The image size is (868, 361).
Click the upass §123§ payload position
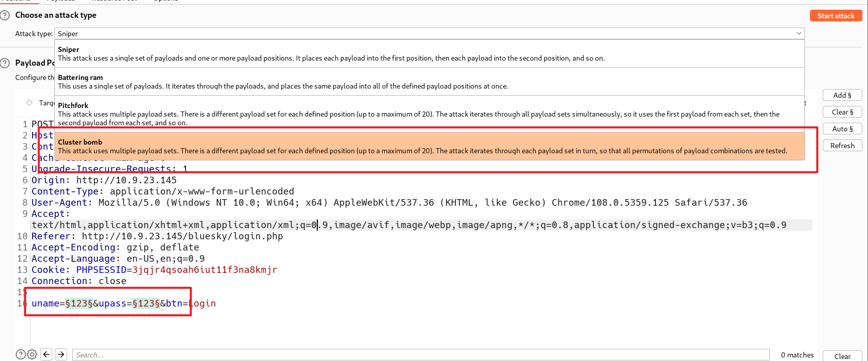146,303
